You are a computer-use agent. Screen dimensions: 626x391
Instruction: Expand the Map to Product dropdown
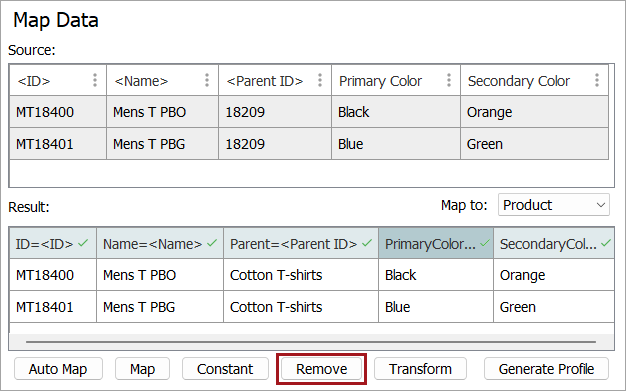tap(554, 205)
